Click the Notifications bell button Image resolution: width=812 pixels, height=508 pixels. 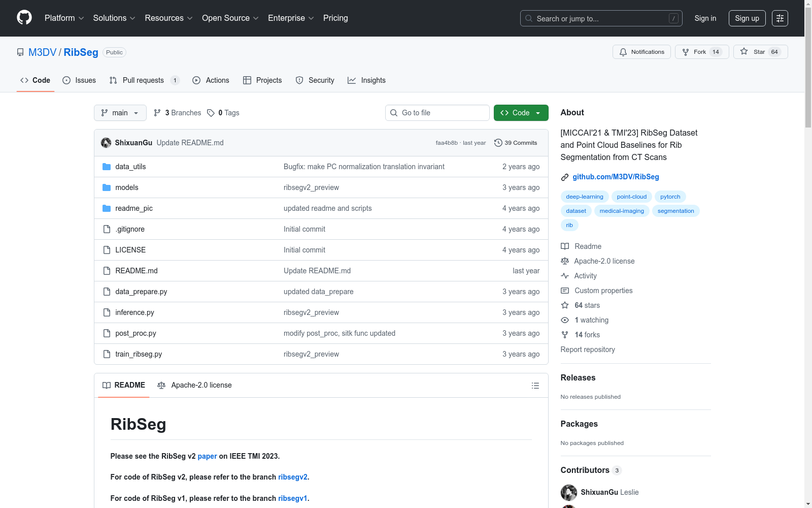(x=642, y=52)
